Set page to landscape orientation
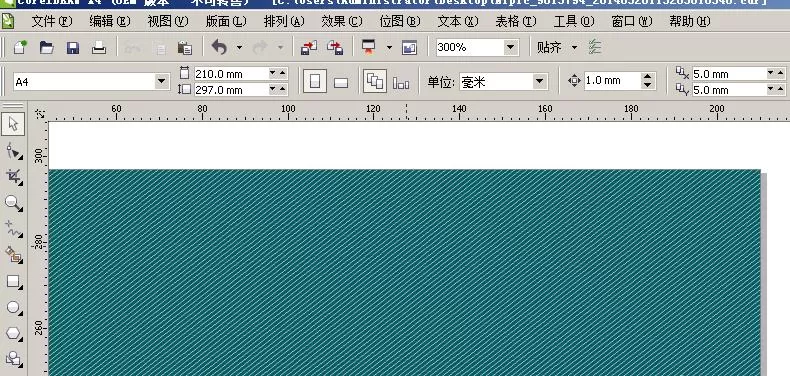 341,82
